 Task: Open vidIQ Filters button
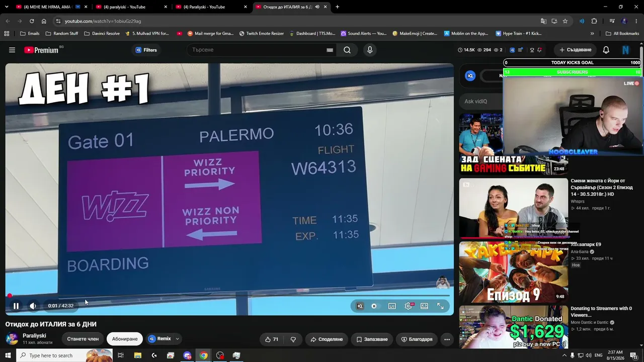click(x=146, y=50)
